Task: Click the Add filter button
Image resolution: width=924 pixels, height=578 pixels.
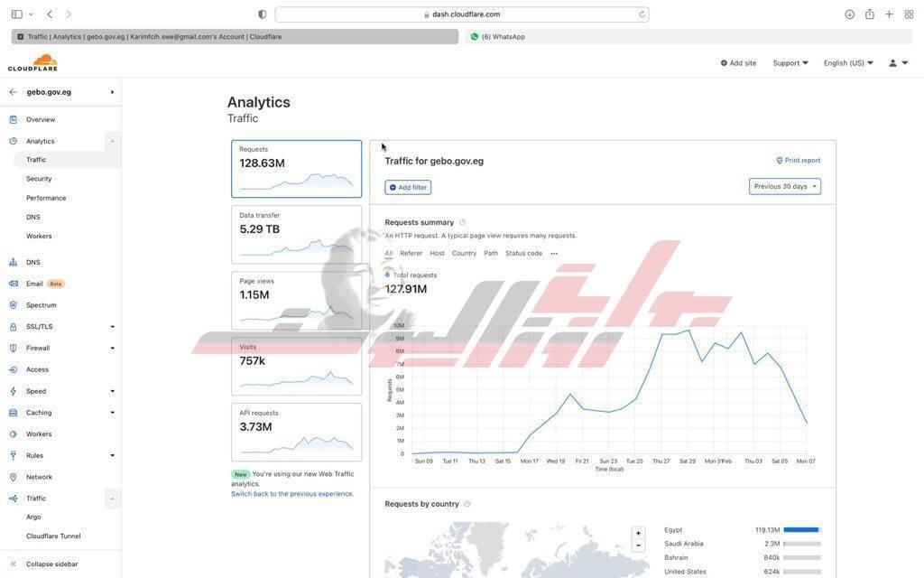Action: (x=408, y=187)
